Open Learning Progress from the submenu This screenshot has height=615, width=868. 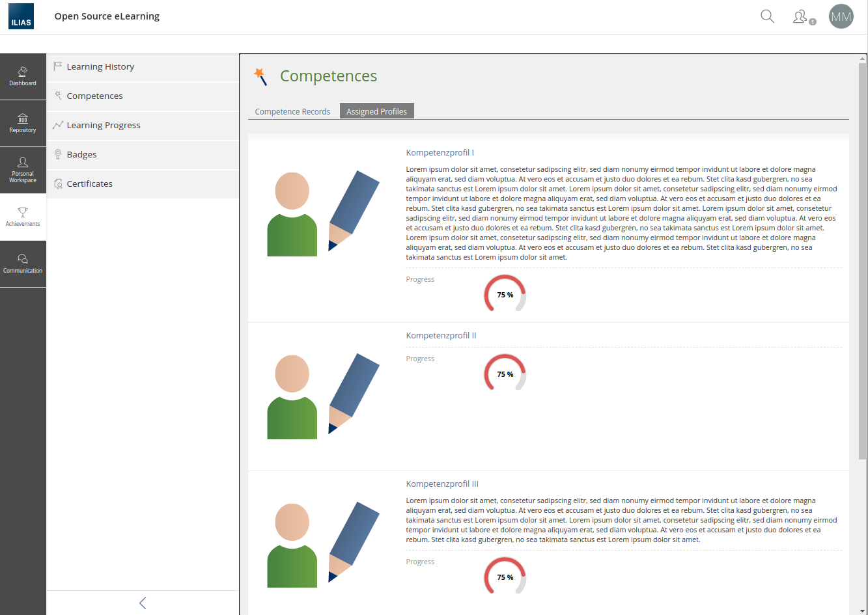tap(104, 126)
